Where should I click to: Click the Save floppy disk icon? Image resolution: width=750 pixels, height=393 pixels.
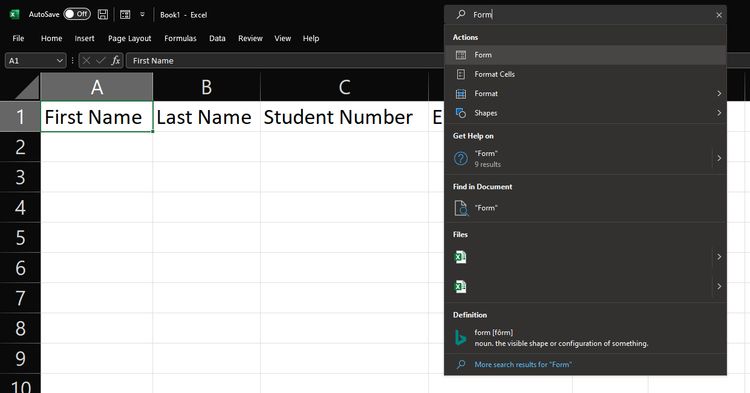pos(103,14)
